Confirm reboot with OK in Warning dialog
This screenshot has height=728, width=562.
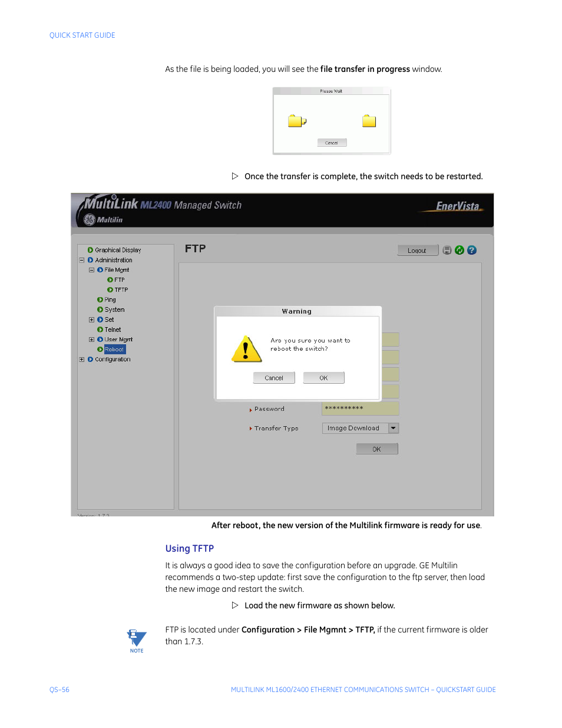click(323, 378)
